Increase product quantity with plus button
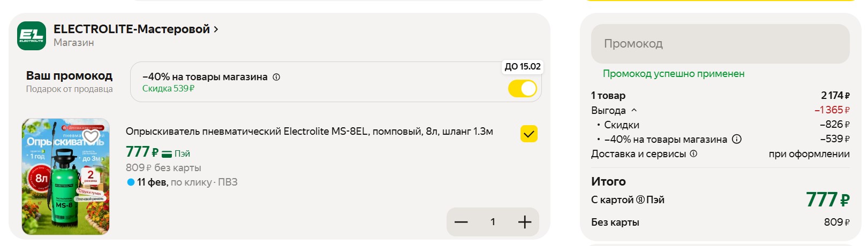The width and height of the screenshot is (868, 246). [525, 222]
